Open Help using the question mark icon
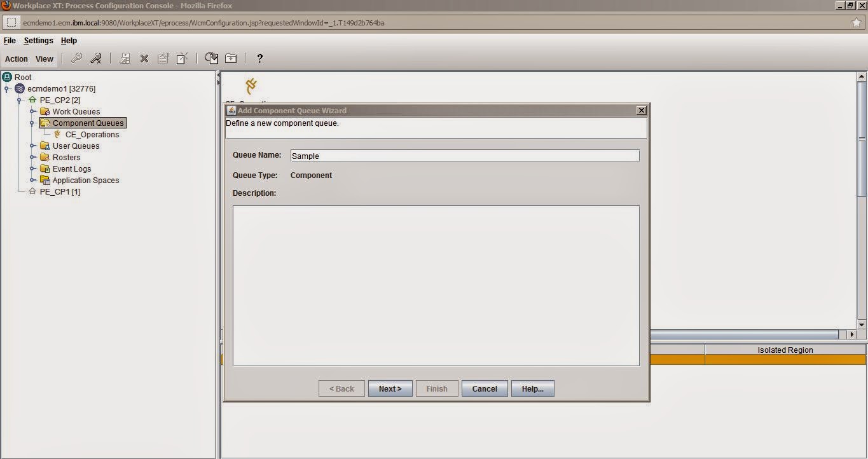 pyautogui.click(x=259, y=58)
